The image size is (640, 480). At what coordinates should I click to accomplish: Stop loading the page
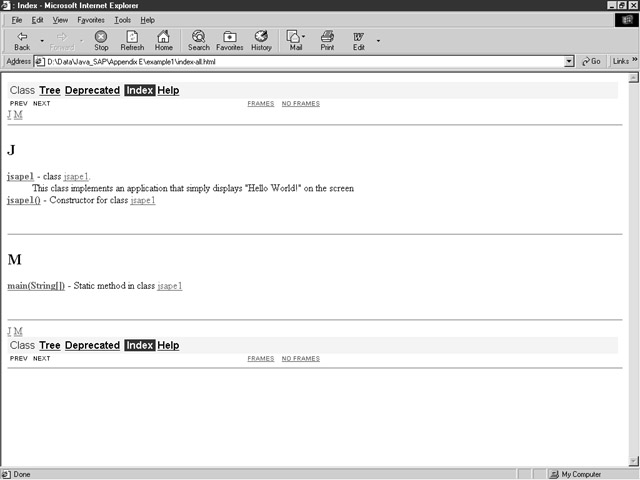(101, 41)
